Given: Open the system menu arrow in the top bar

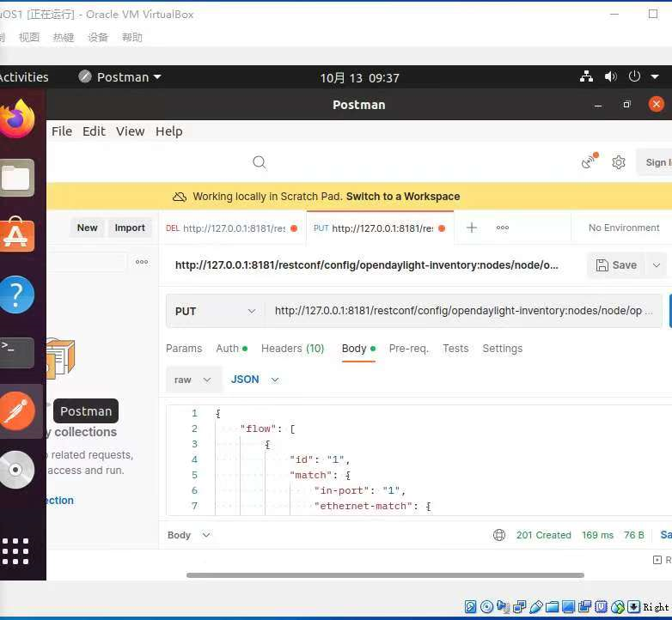Looking at the screenshot, I should pyautogui.click(x=655, y=76).
